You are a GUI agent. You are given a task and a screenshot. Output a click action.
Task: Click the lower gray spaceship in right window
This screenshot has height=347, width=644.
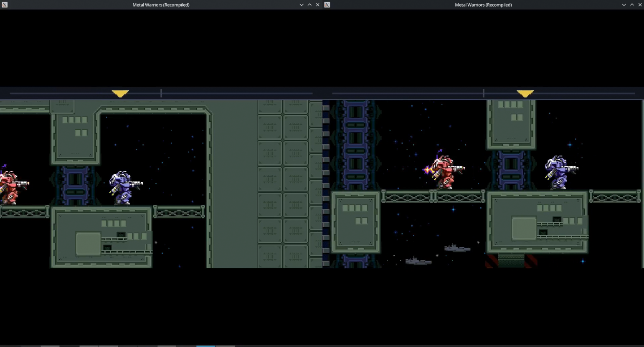[x=418, y=261]
